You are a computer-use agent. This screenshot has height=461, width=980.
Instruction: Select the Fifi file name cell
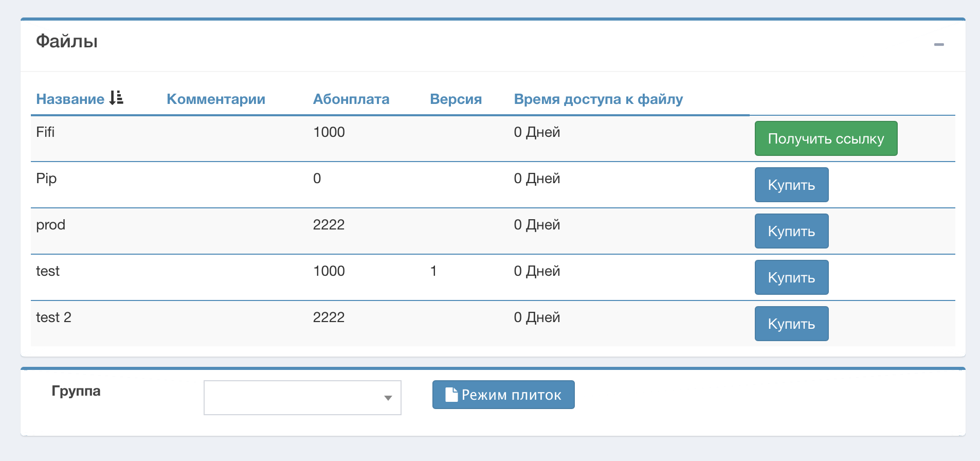point(45,132)
